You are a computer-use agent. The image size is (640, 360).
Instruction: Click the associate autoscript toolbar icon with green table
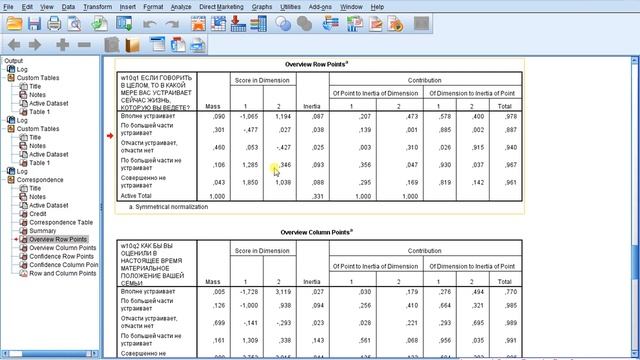pos(355,24)
